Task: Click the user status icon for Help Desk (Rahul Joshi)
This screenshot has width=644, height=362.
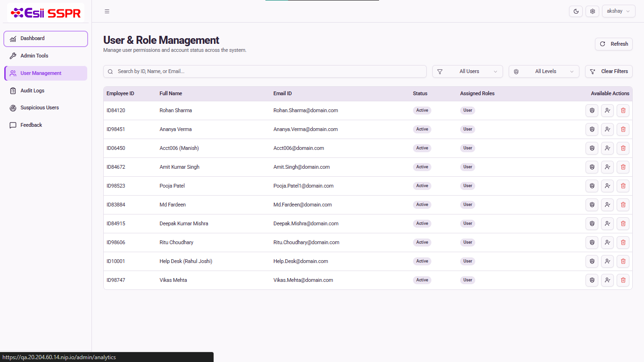Action: 607,261
